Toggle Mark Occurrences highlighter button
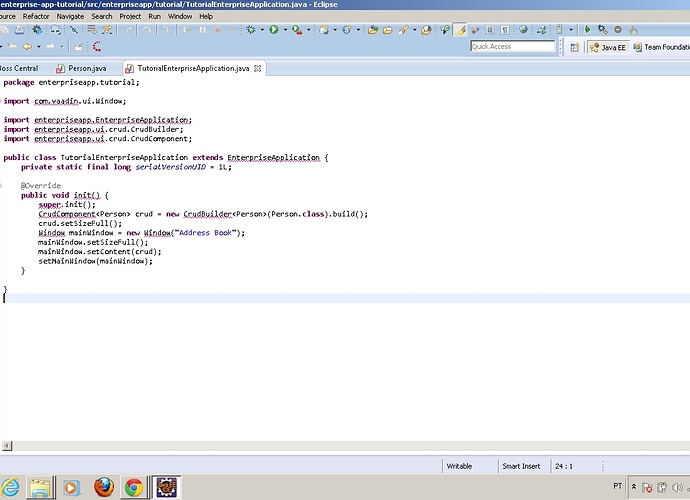 point(460,30)
